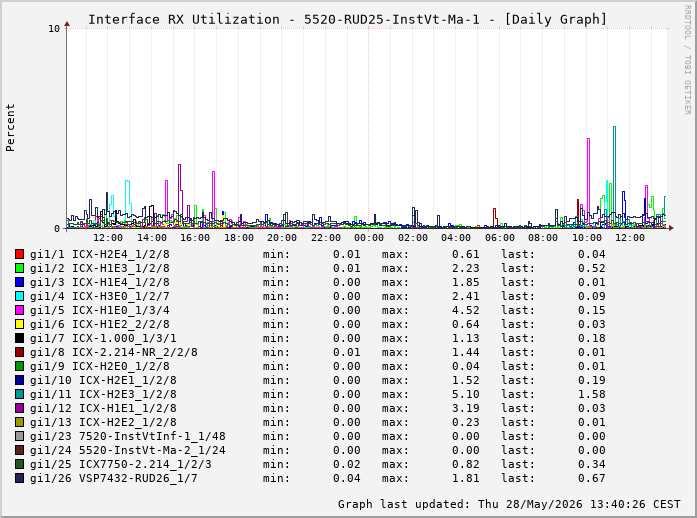
Task: Select legend text gi1/23 7520-InstVtInf-1_1/48
Action: [x=128, y=436]
